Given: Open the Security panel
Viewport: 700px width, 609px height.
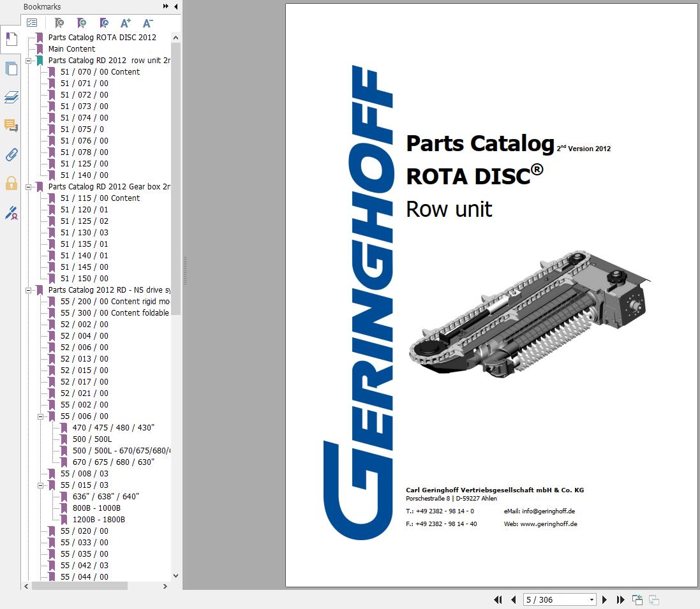Looking at the screenshot, I should (x=11, y=183).
